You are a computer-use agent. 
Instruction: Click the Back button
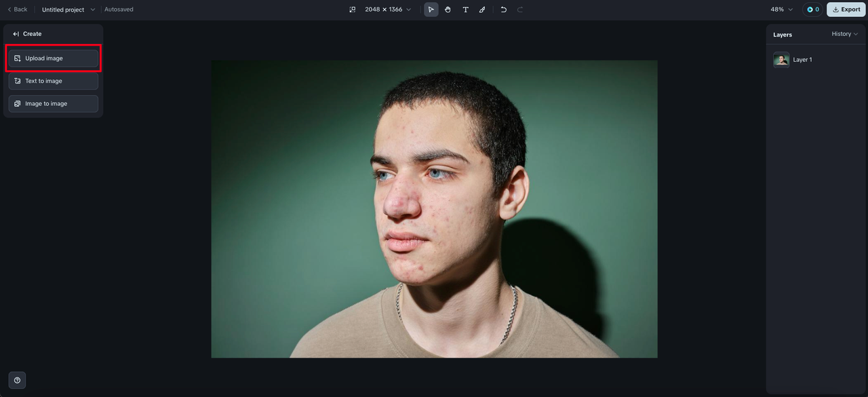click(17, 10)
